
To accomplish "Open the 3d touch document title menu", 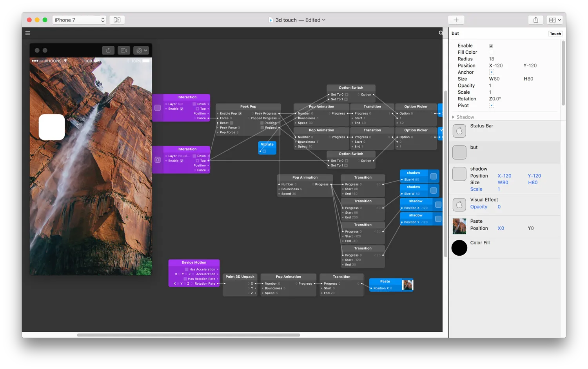I will point(300,20).
